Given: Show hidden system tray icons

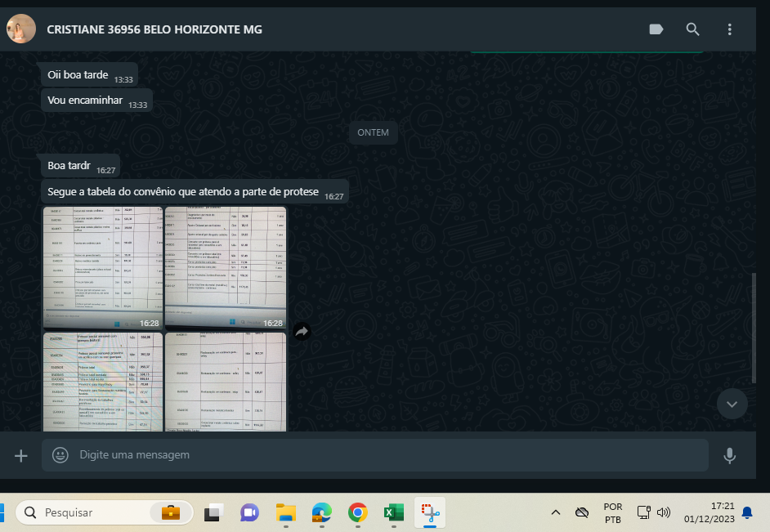Looking at the screenshot, I should pos(556,512).
